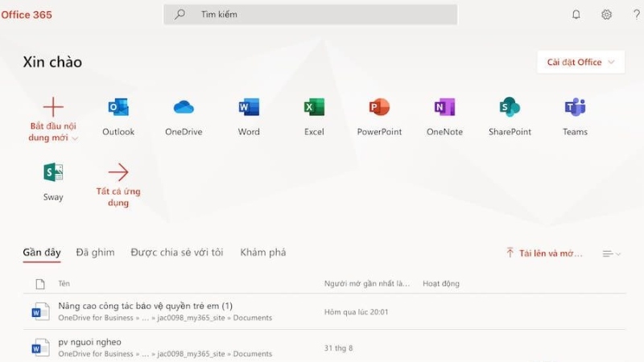Launch OneDrive from the app row
This screenshot has width=644, height=362.
pos(184,108)
